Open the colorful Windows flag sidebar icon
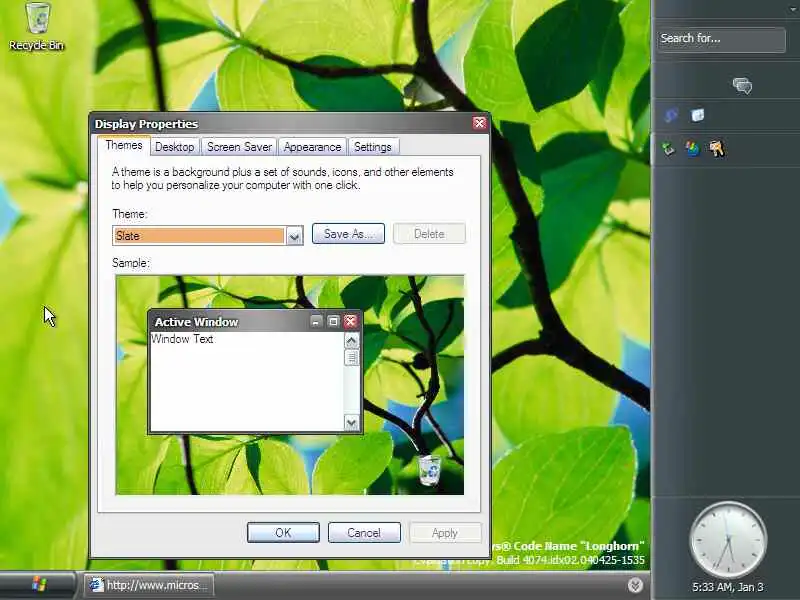 click(x=692, y=149)
